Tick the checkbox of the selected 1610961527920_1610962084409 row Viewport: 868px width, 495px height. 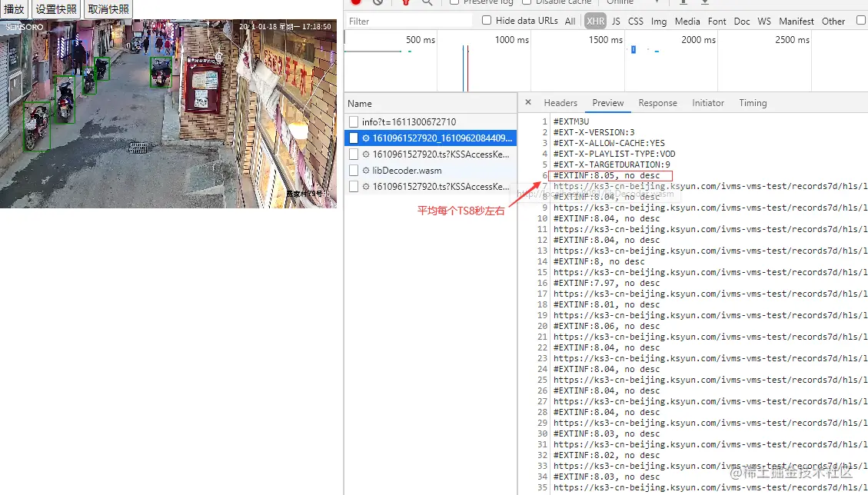tap(353, 138)
